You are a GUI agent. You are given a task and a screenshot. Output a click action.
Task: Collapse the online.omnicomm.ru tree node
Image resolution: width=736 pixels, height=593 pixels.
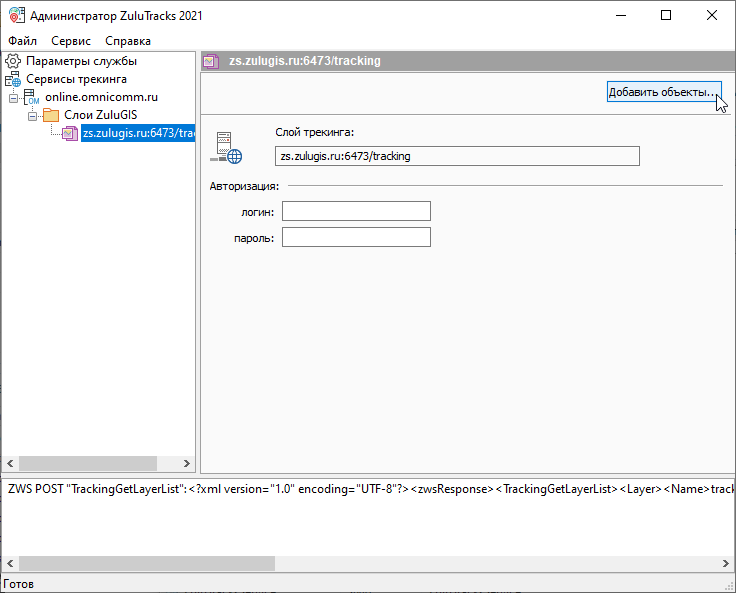[x=13, y=97]
